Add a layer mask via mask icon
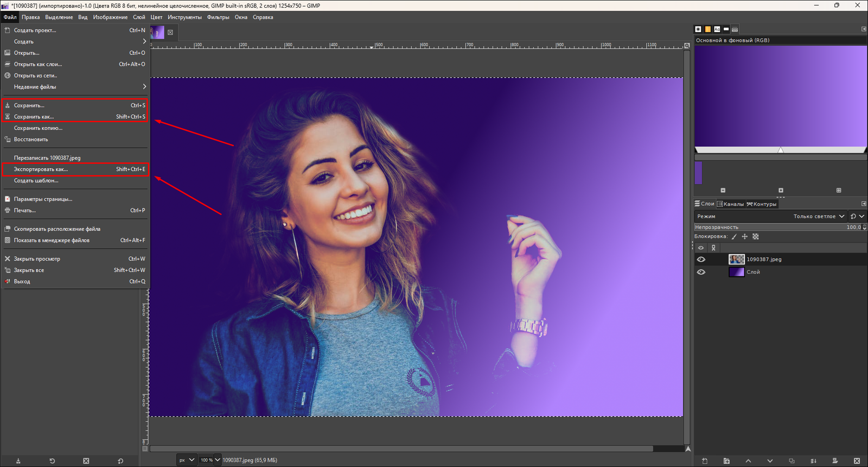 pos(835,461)
